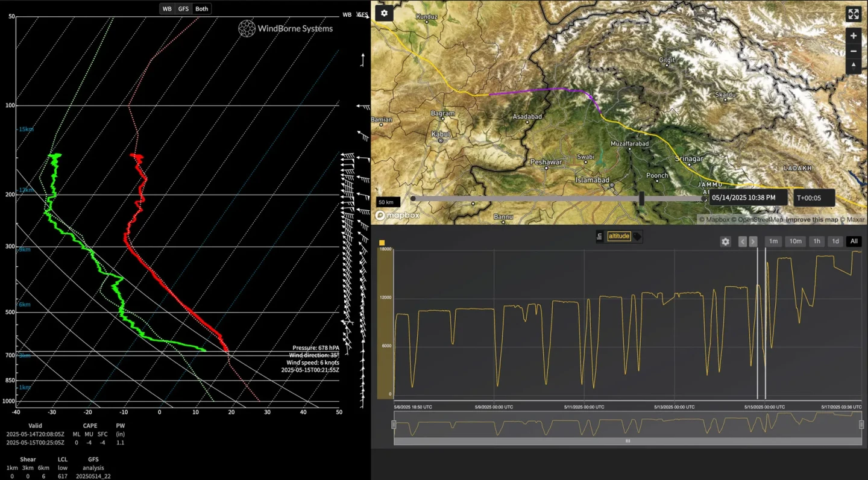Step chart backward with left arrow
868x480 pixels.
coord(743,242)
